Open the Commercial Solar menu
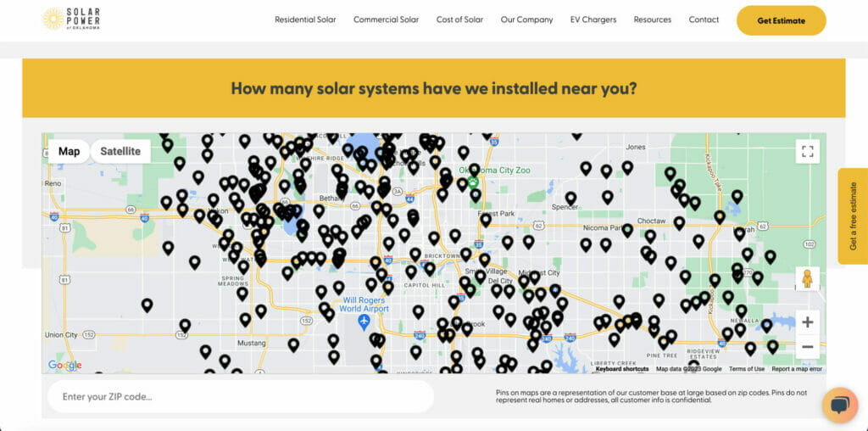 pyautogui.click(x=386, y=20)
